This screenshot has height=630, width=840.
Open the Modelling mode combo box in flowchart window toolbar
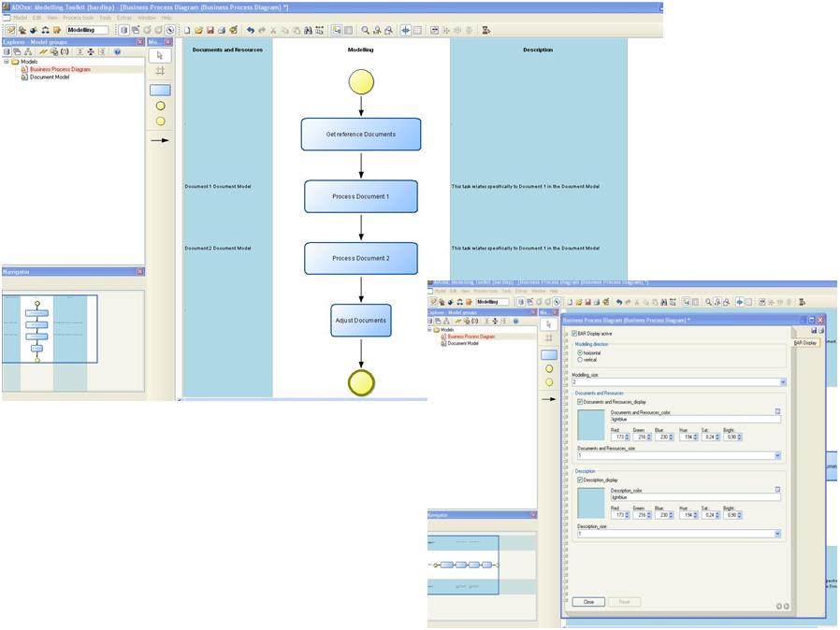[x=87, y=30]
